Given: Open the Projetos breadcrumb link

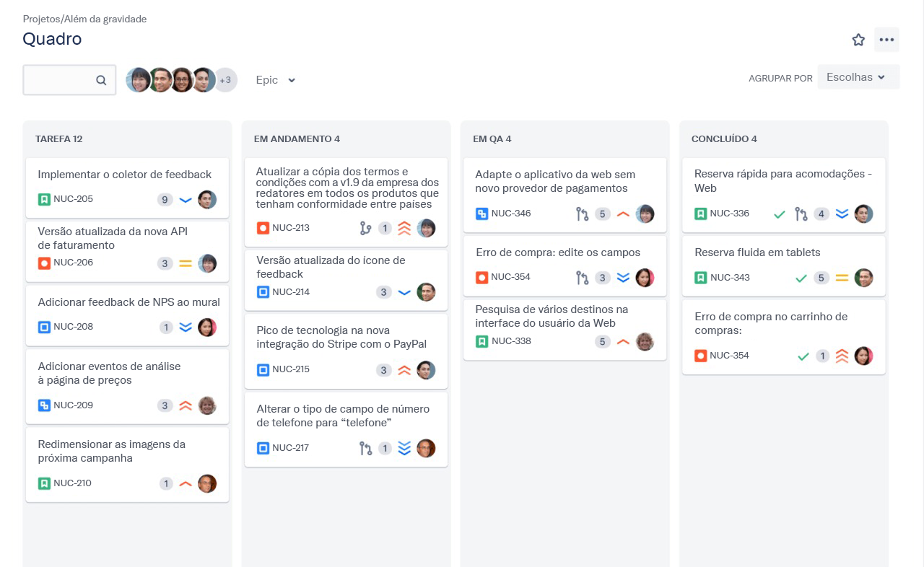Looking at the screenshot, I should [41, 19].
